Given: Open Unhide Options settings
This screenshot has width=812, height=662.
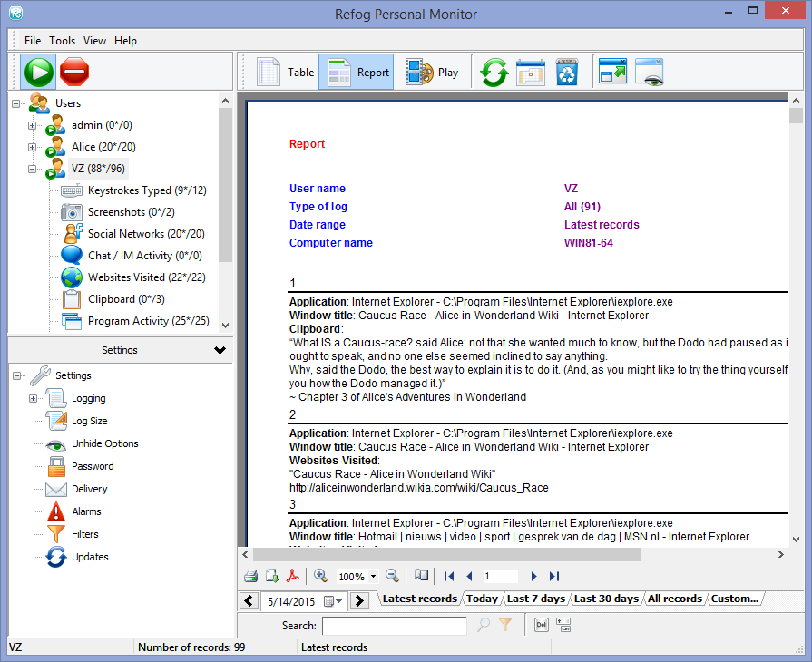Looking at the screenshot, I should (105, 443).
